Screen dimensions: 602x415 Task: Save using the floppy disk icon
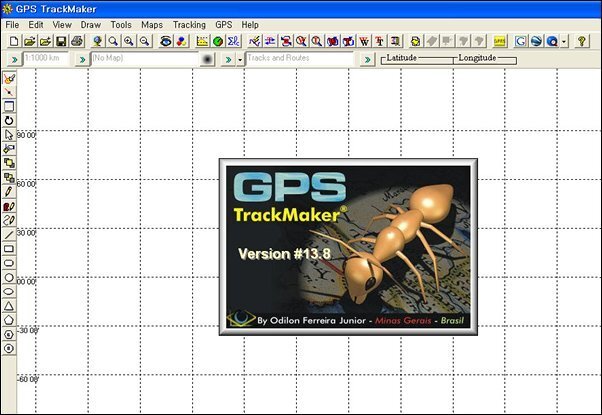pos(61,41)
